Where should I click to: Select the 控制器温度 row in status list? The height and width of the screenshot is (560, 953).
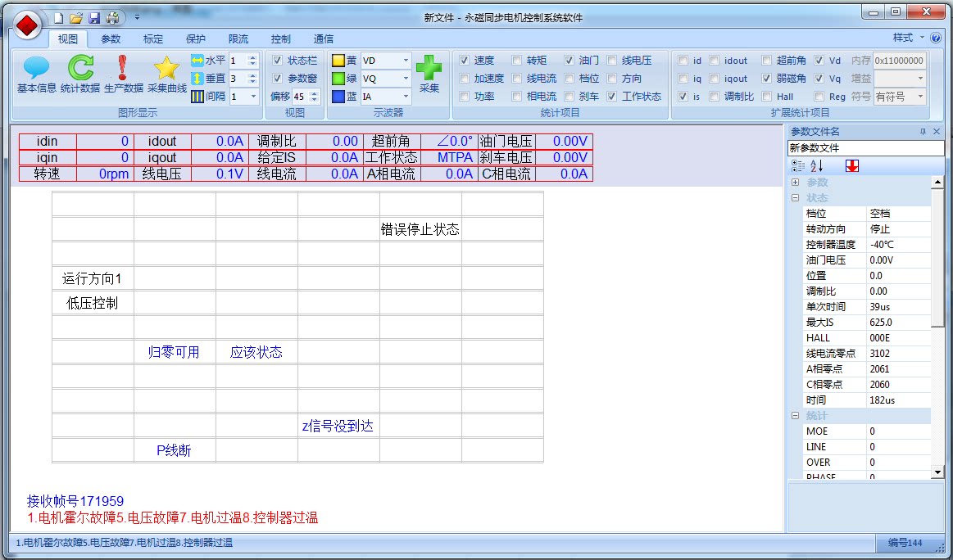(x=866, y=244)
